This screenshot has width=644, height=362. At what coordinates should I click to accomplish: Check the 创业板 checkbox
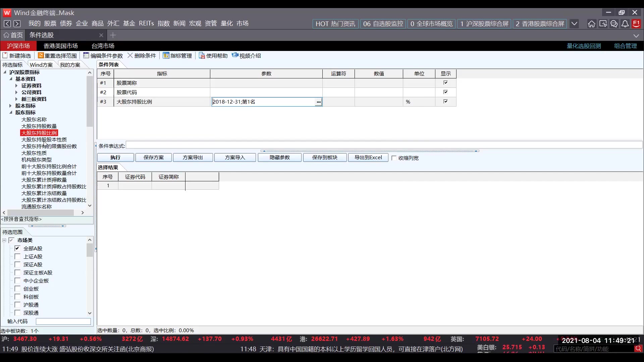point(17,289)
